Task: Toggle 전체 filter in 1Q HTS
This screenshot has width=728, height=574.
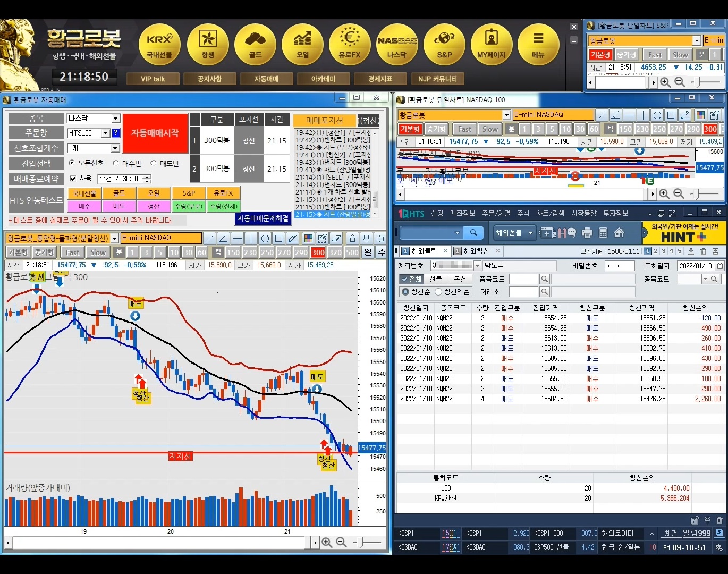Action: 411,279
